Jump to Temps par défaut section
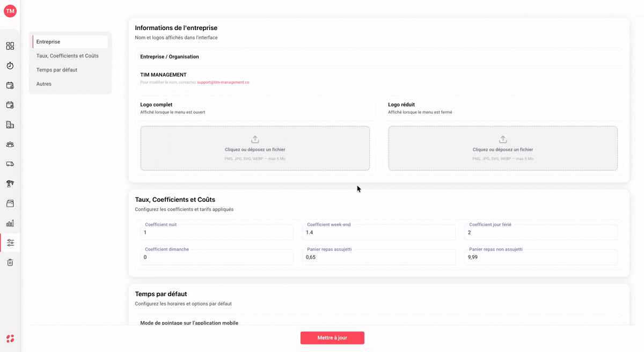This screenshot has width=644, height=352. click(x=57, y=70)
